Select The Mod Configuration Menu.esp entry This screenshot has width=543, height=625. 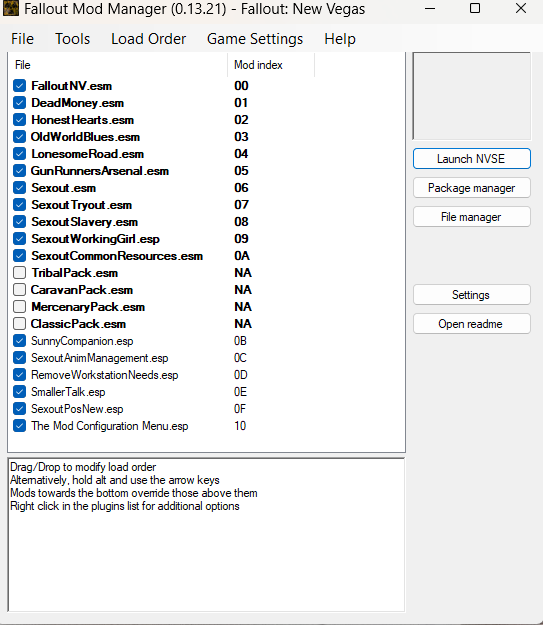110,426
